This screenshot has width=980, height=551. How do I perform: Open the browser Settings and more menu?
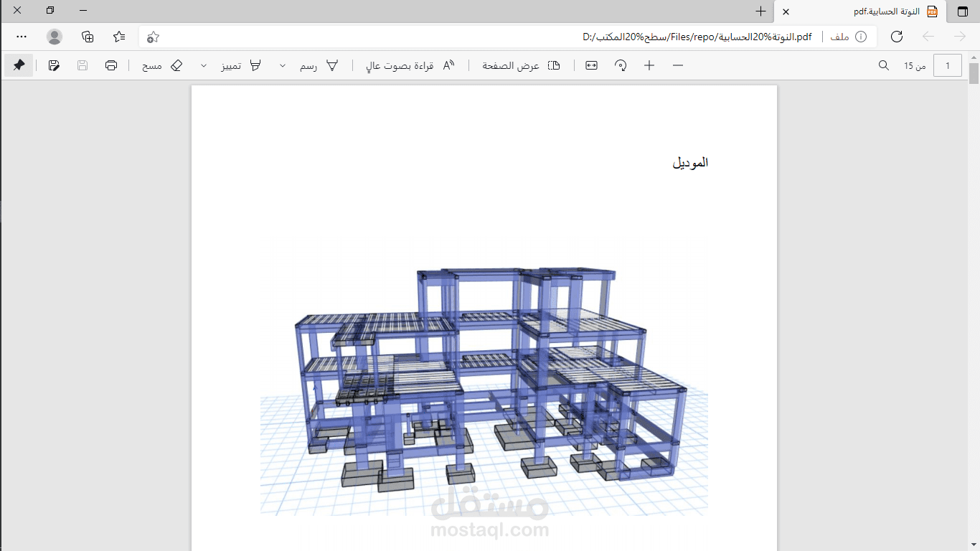coord(22,37)
